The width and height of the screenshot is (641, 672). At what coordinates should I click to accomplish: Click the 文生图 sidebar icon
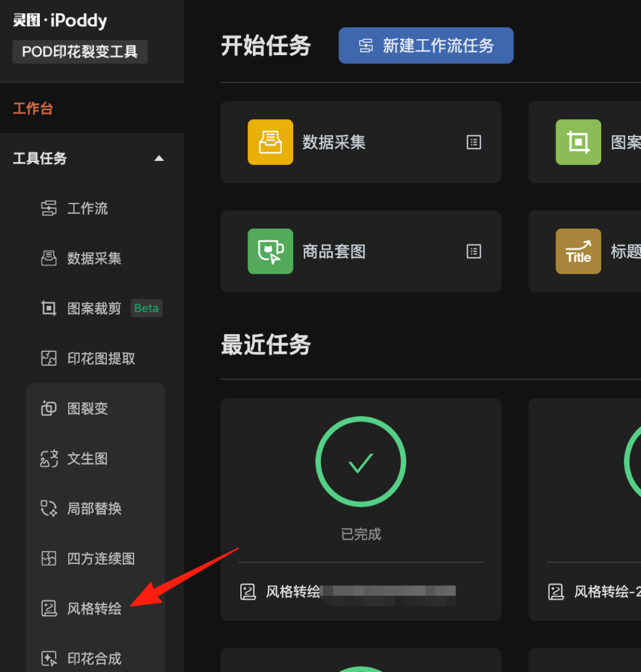click(49, 458)
